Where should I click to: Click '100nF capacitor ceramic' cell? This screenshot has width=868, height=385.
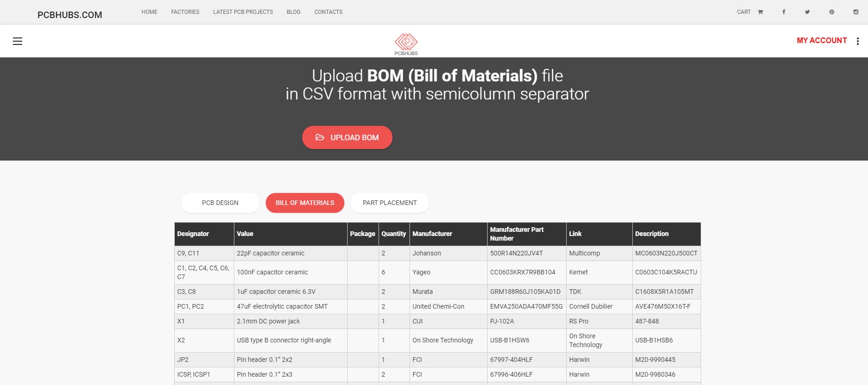[291, 272]
